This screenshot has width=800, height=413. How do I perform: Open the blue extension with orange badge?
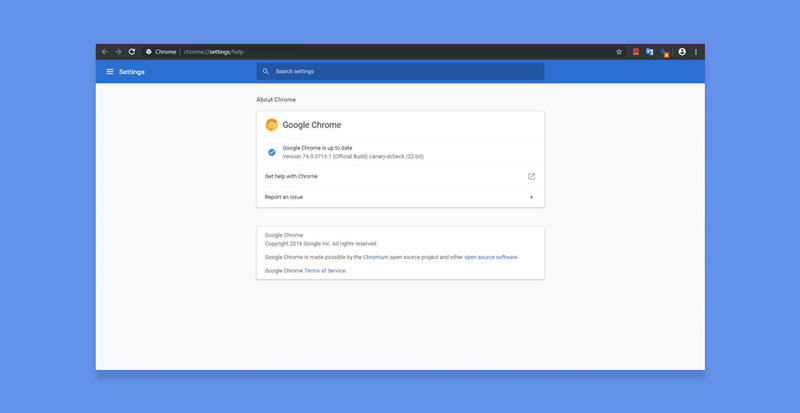(664, 52)
